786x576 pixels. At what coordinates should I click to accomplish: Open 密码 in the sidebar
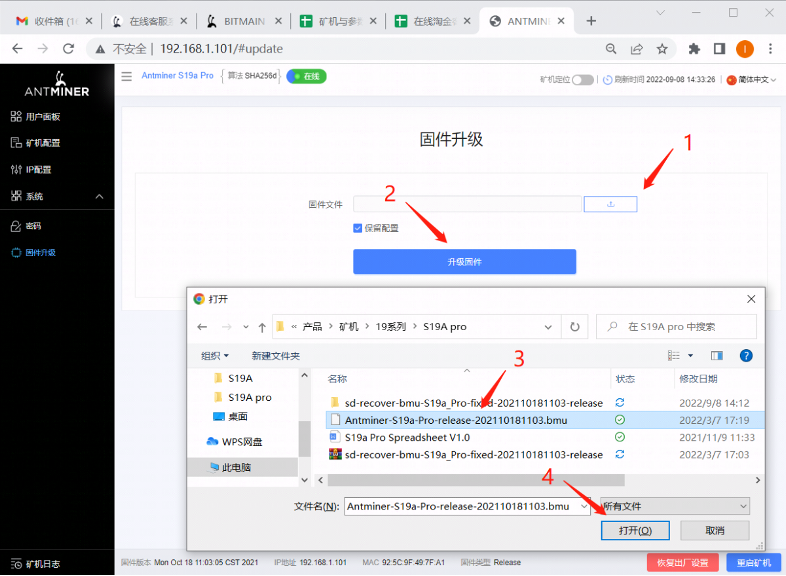click(x=26, y=226)
